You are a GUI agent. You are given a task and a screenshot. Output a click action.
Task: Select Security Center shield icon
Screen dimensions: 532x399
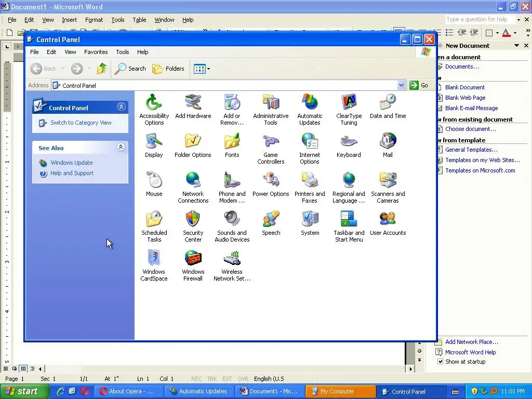click(x=193, y=227)
